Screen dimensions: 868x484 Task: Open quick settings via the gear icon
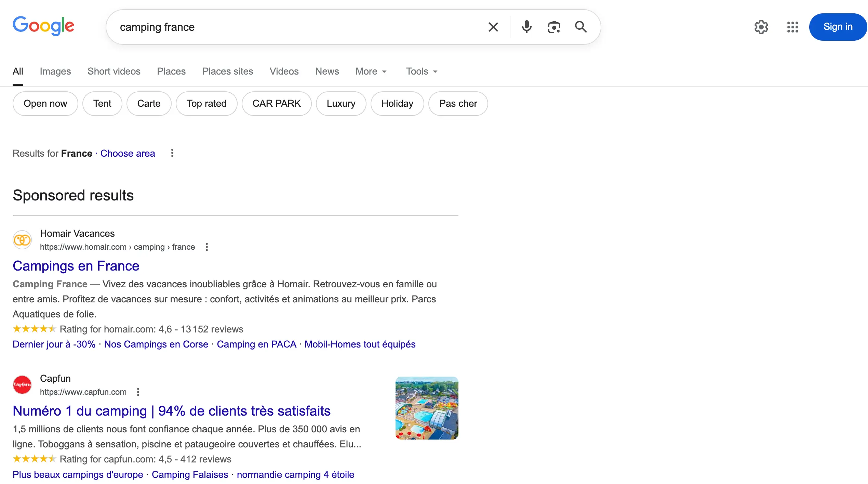pos(761,27)
